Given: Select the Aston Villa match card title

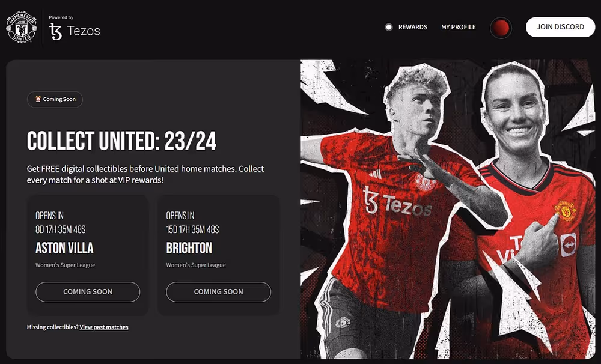Looking at the screenshot, I should [64, 248].
